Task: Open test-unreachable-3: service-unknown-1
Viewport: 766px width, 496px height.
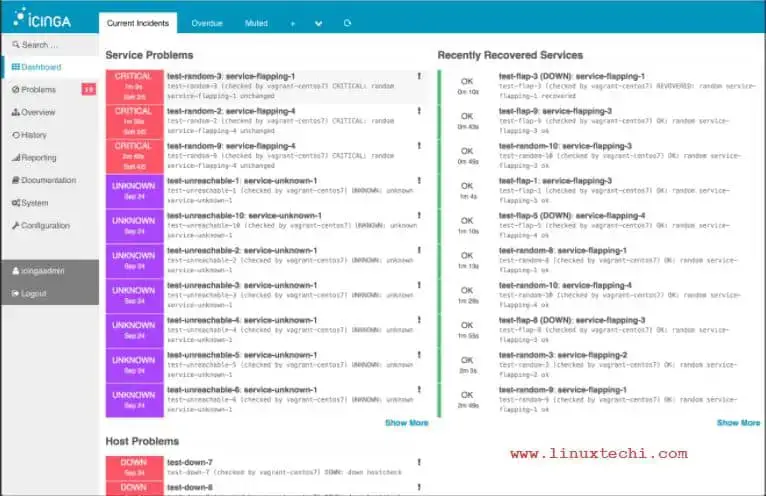Action: [x=242, y=285]
